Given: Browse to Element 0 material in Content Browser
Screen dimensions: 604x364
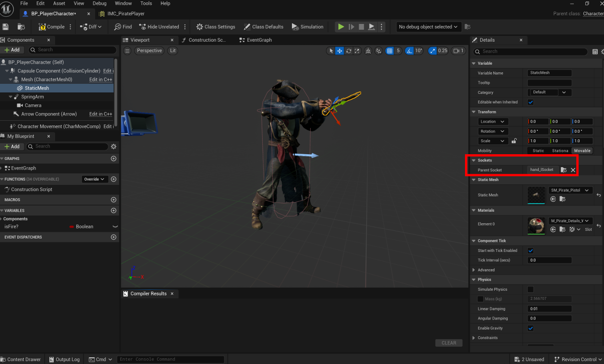Looking at the screenshot, I should [562, 230].
